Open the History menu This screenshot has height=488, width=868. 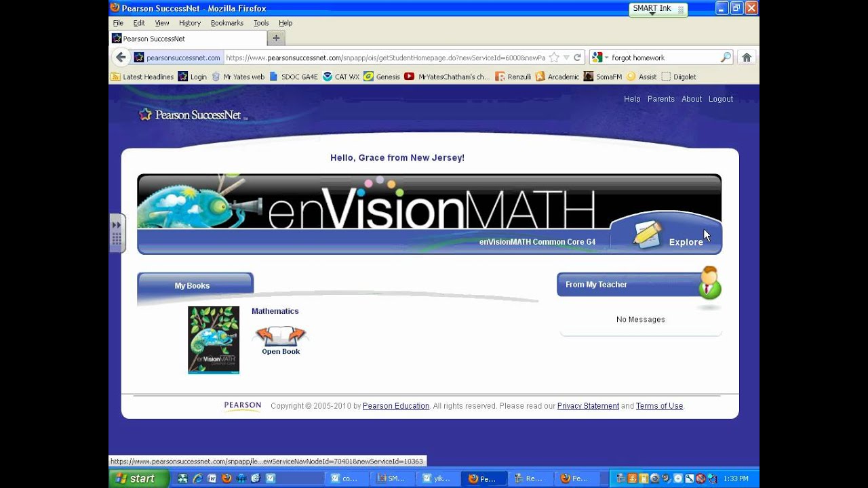tap(190, 23)
